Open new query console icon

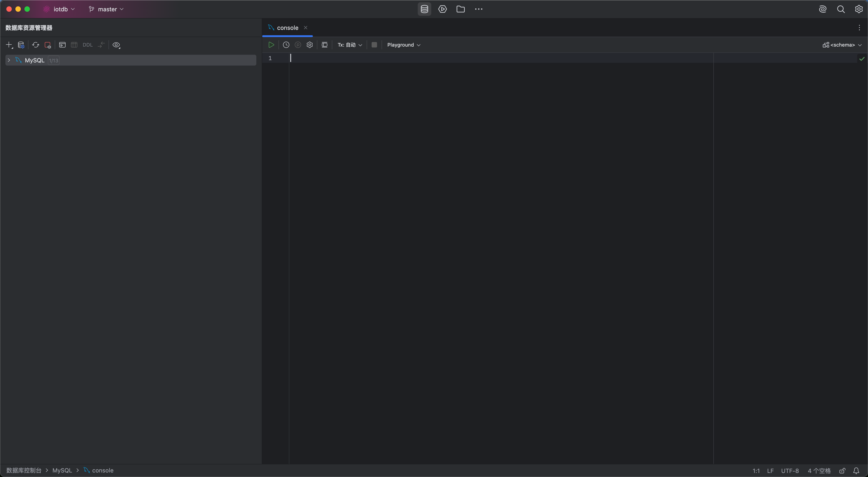click(x=62, y=45)
